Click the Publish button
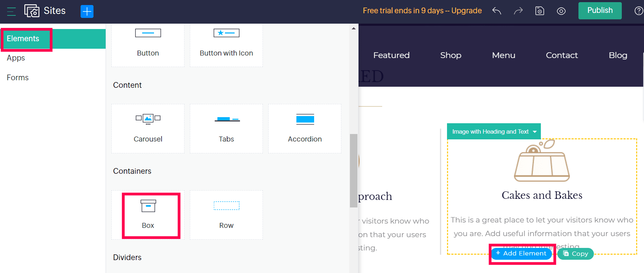Image resolution: width=644 pixels, height=273 pixels. coord(600,10)
